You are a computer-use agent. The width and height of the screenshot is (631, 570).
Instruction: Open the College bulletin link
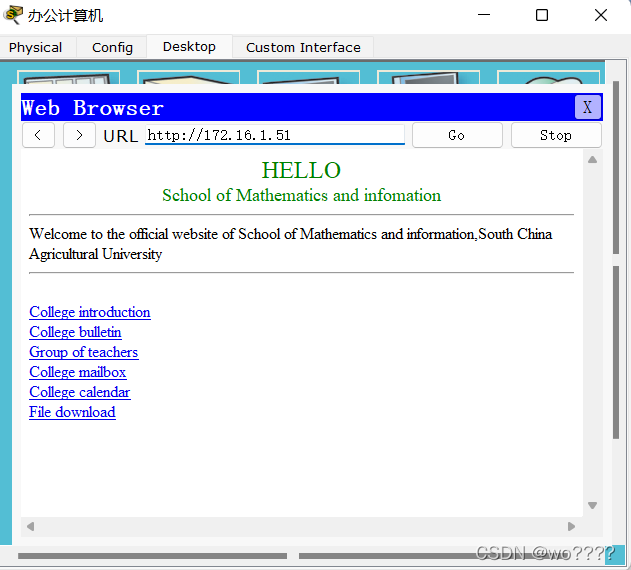[x=75, y=332]
